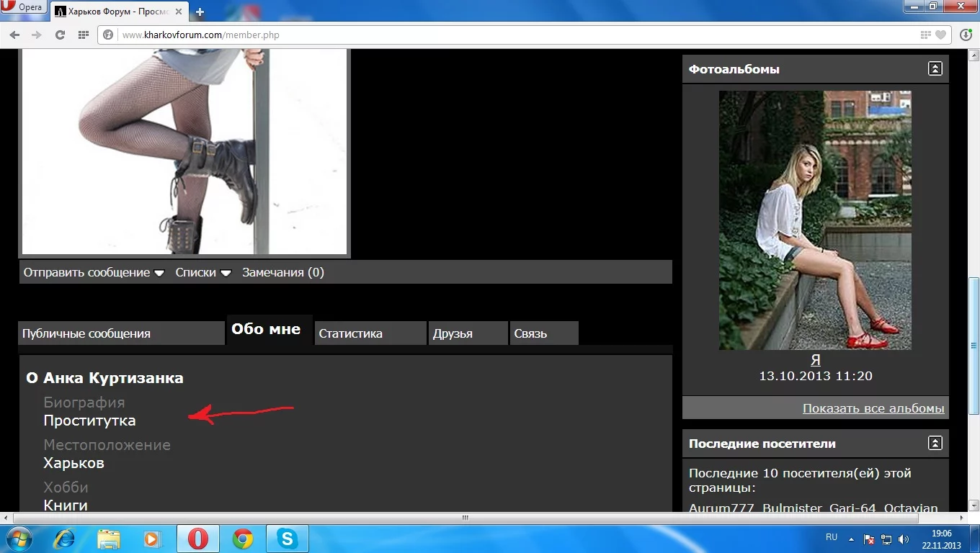Open the network status tray icon
This screenshot has width=980, height=553.
(x=886, y=539)
